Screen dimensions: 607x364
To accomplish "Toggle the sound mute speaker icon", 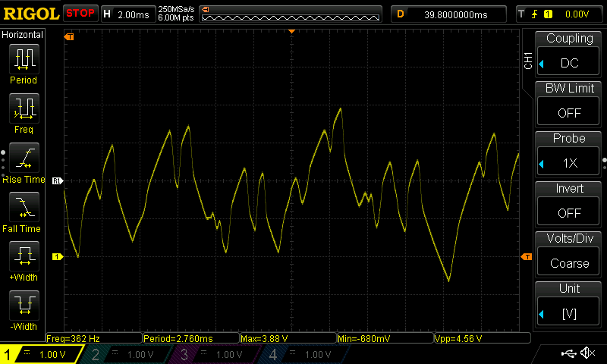I will (x=588, y=353).
